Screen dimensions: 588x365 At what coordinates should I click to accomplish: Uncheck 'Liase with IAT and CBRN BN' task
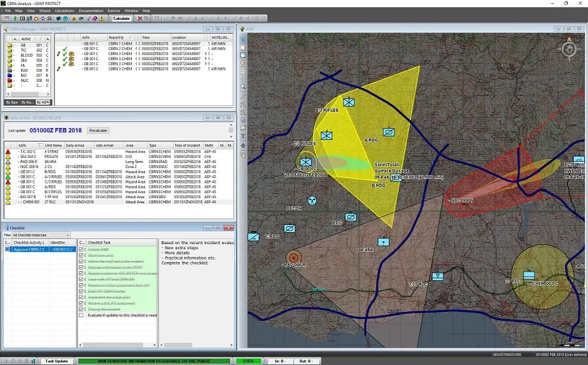pyautogui.click(x=81, y=279)
